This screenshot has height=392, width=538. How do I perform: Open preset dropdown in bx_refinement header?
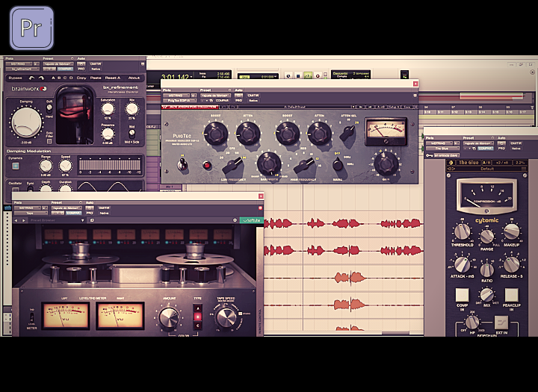pyautogui.click(x=58, y=63)
